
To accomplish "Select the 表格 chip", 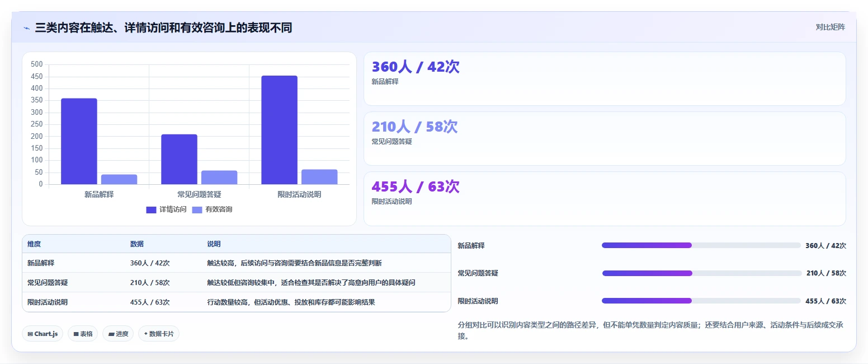I will (x=83, y=334).
